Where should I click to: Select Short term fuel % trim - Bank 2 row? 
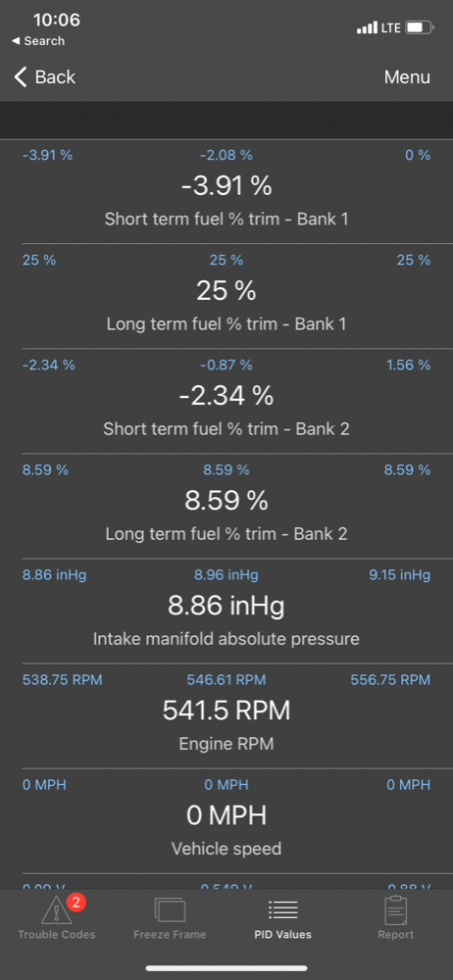tap(226, 401)
